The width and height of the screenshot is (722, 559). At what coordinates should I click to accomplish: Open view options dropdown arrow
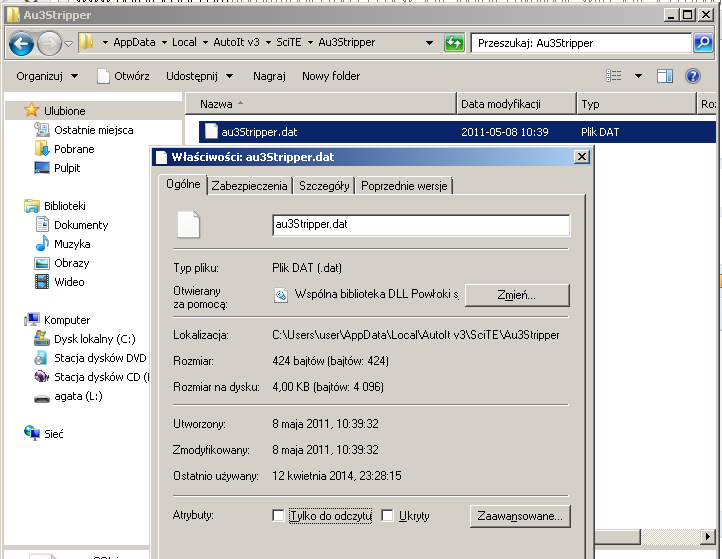pos(638,76)
